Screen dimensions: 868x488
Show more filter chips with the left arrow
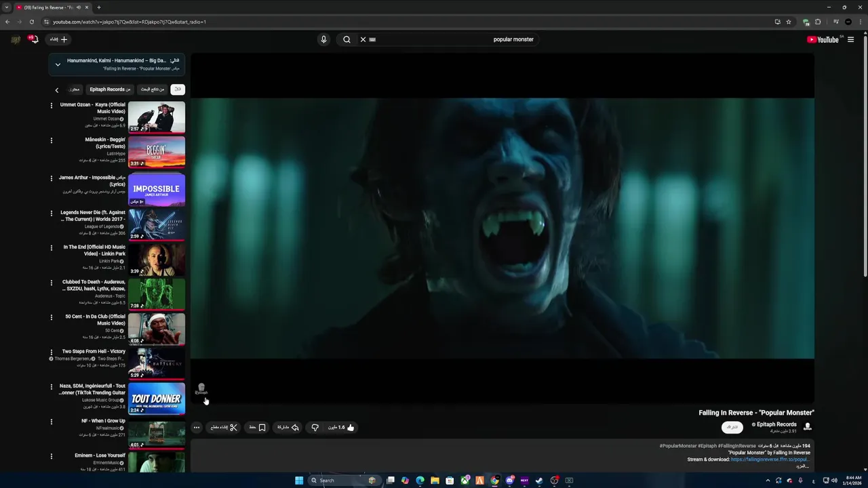coord(57,89)
